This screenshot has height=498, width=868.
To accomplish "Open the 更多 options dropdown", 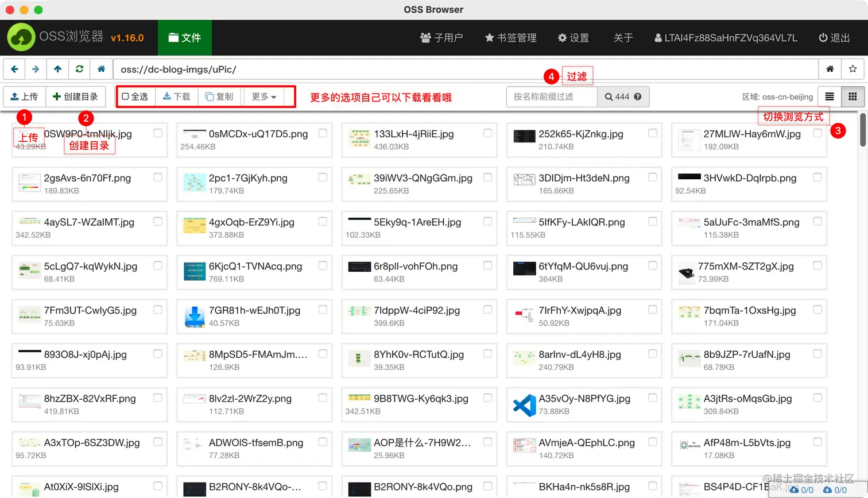I will [264, 96].
